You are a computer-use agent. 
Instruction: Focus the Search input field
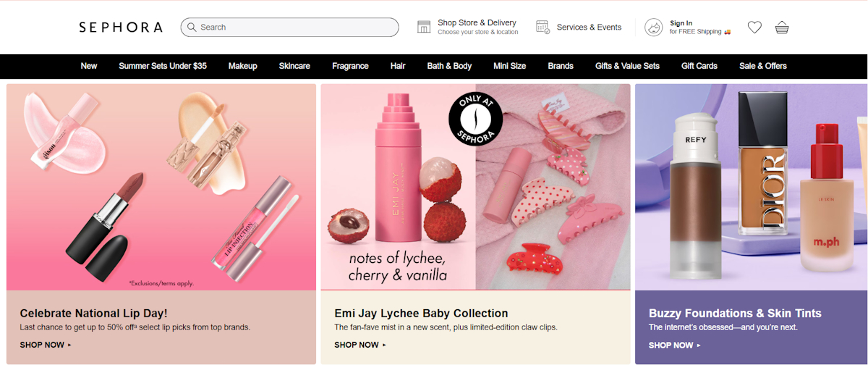(x=289, y=28)
